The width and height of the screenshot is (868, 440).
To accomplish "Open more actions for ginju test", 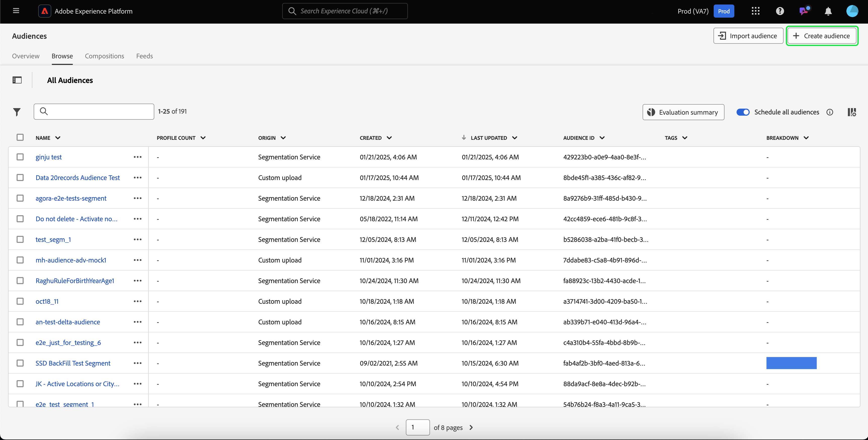I will click(x=137, y=157).
